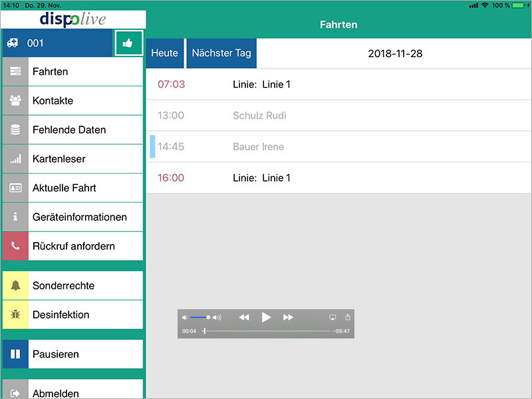
Task: Click the Geräteinformationen info icon
Action: [15, 217]
